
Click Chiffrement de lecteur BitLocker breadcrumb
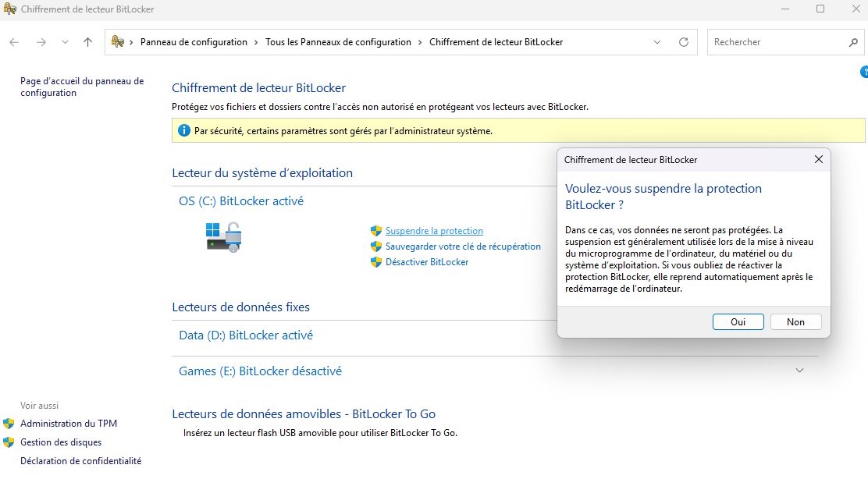(x=496, y=42)
